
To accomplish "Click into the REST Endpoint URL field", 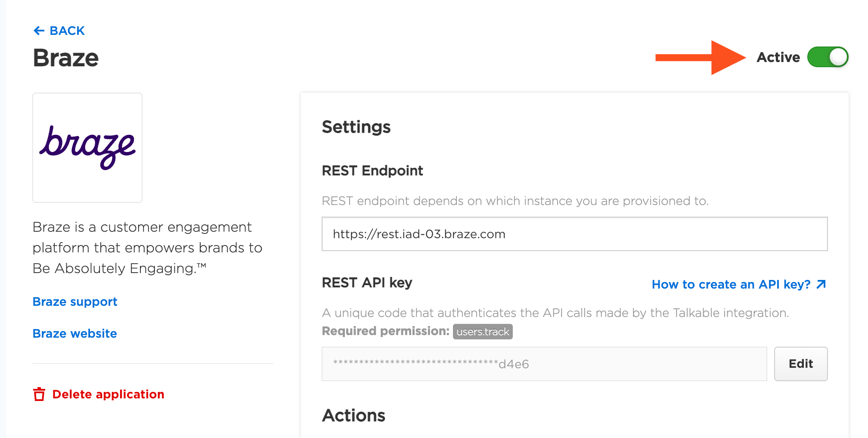I will click(574, 234).
